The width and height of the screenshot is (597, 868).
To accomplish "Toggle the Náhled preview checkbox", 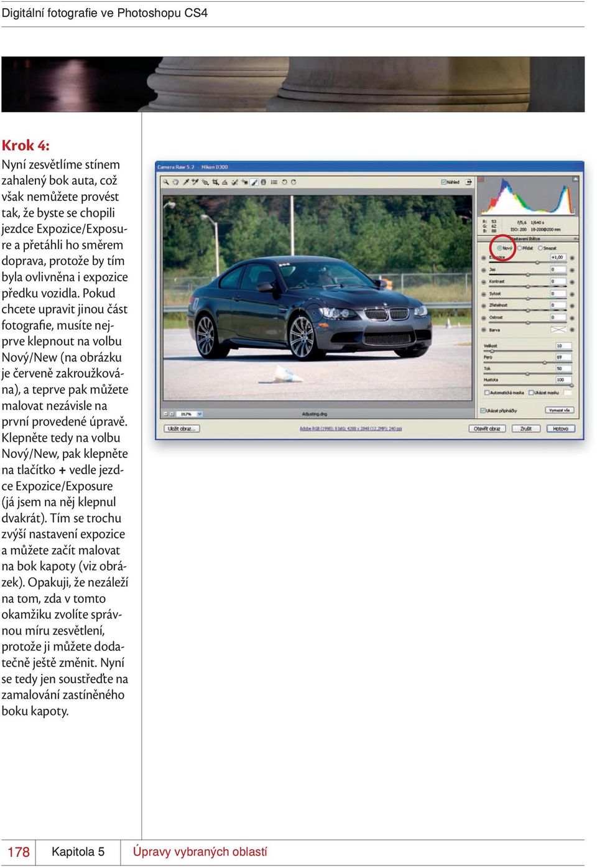I will pyautogui.click(x=443, y=182).
